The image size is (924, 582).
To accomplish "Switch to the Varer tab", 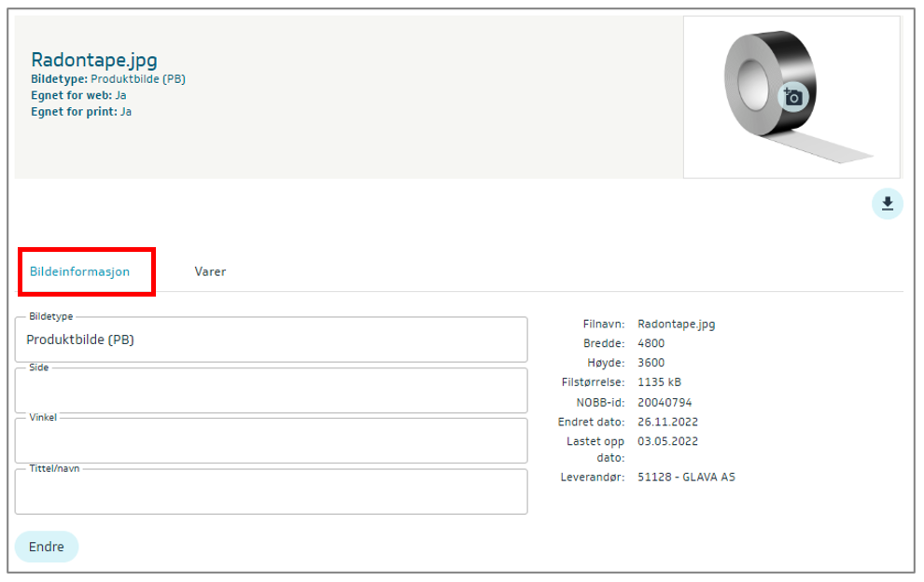I will tap(210, 271).
